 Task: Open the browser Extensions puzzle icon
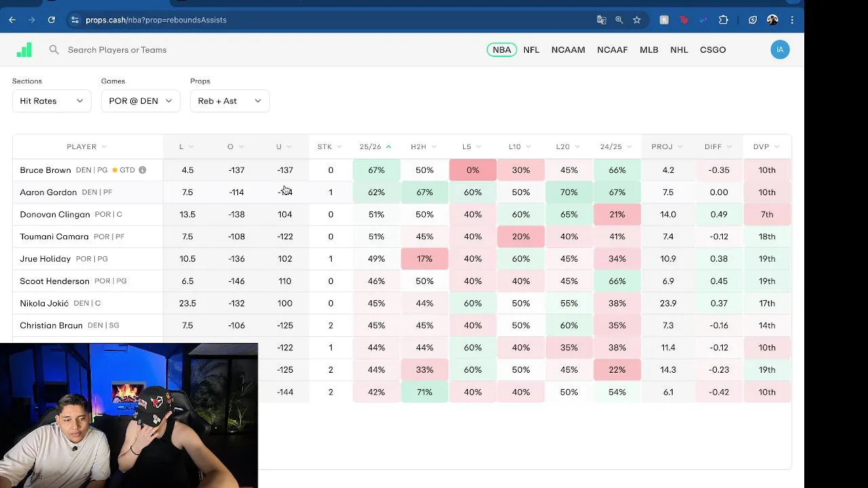724,20
